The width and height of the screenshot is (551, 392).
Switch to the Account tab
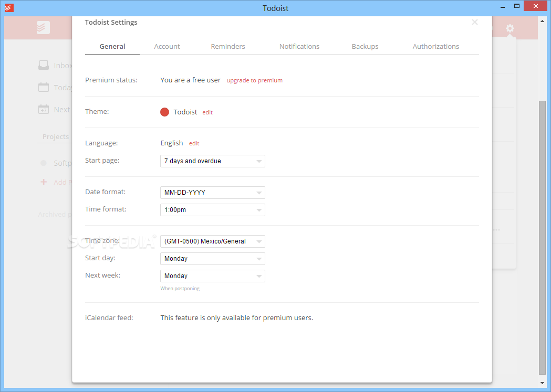[167, 46]
